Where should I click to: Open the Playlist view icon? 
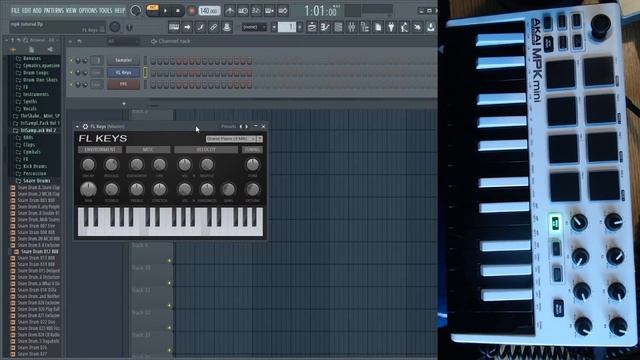click(x=312, y=27)
